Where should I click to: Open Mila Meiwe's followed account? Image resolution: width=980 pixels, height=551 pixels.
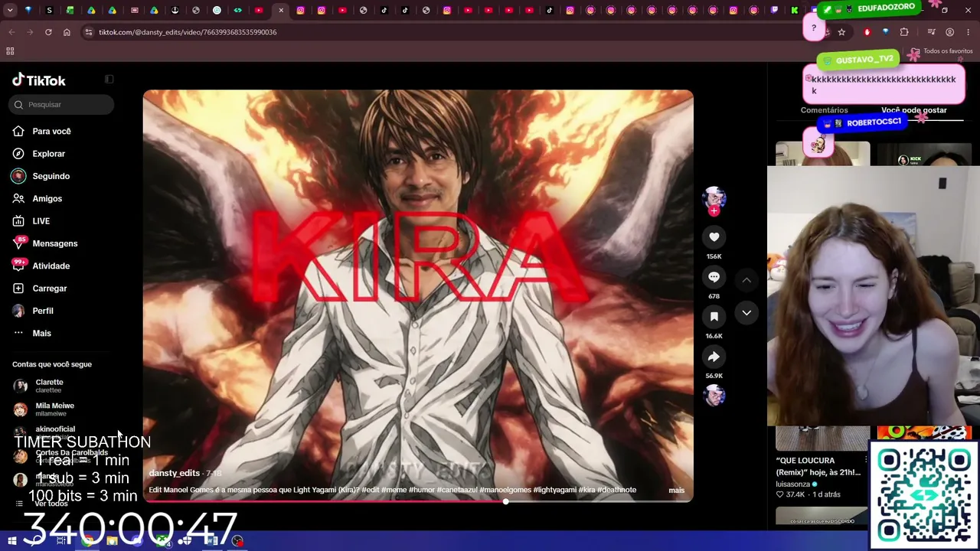[44, 409]
